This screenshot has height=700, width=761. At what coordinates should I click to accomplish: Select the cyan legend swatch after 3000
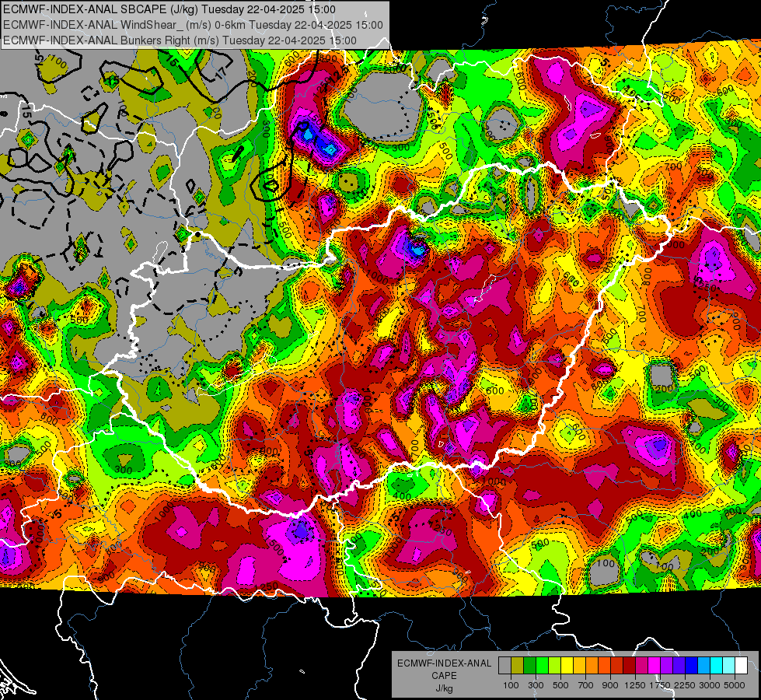pyautogui.click(x=717, y=666)
